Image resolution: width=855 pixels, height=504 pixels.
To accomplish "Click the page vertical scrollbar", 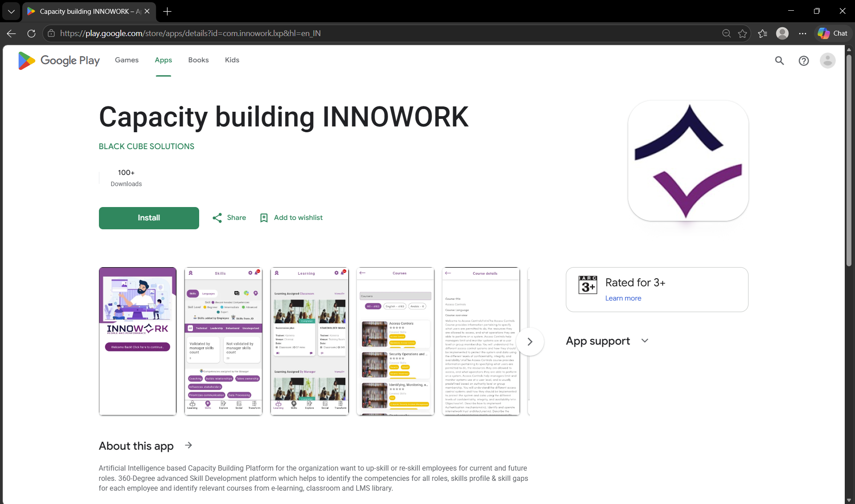I will 849,159.
